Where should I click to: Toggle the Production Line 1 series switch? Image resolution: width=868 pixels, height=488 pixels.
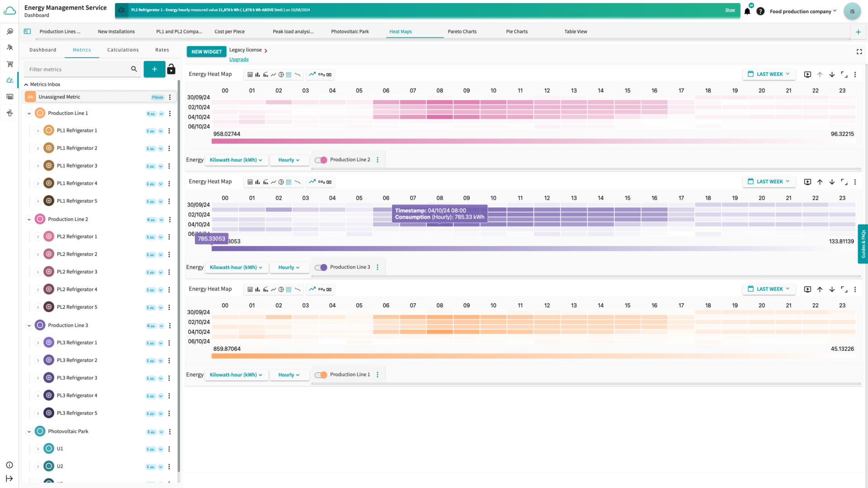(321, 375)
